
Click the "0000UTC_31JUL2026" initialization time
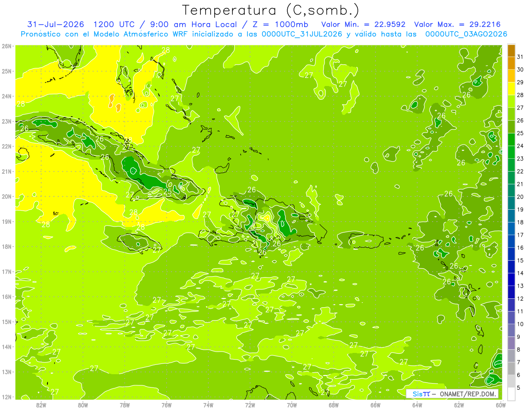tap(302, 34)
